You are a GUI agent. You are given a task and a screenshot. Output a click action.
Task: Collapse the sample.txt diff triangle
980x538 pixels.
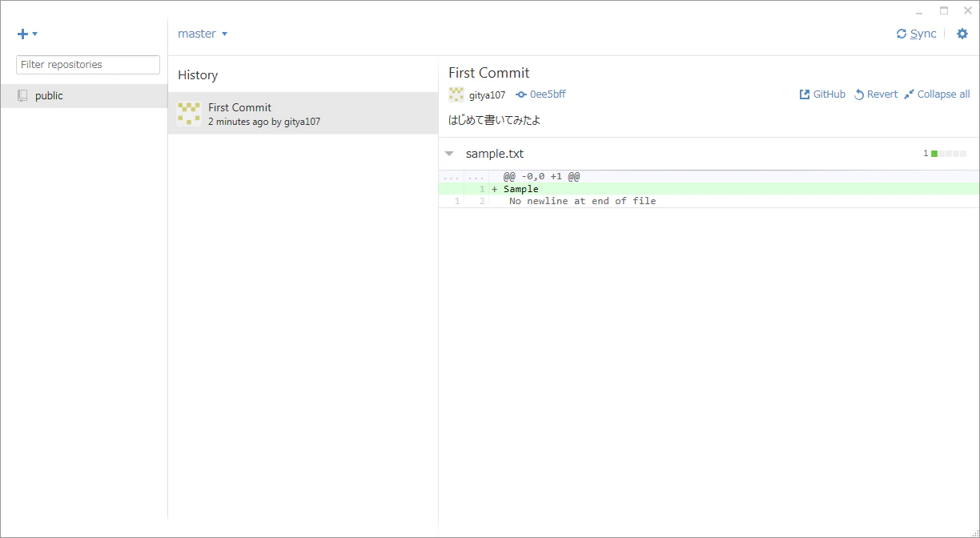click(449, 154)
